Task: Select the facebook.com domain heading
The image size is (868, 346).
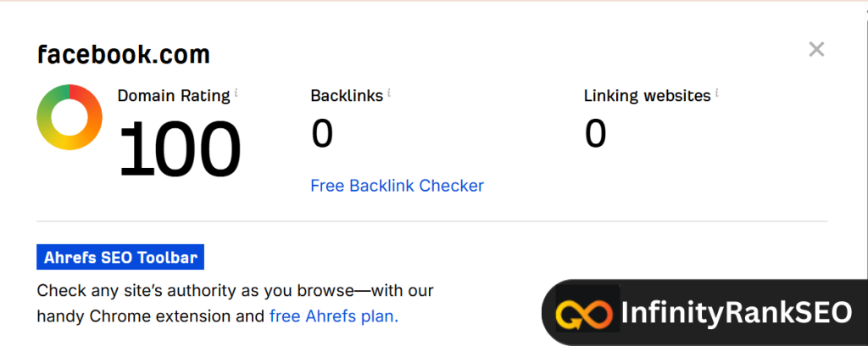Action: 124,56
